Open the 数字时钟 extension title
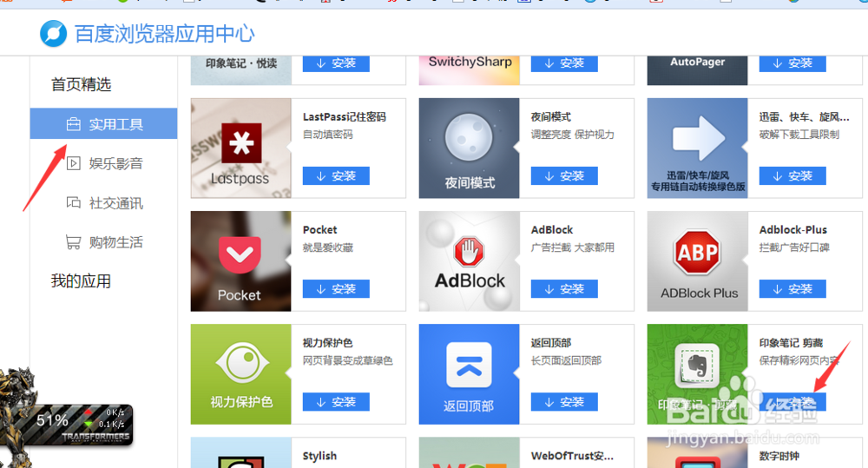Viewport: 868px width, 468px height. 779,456
